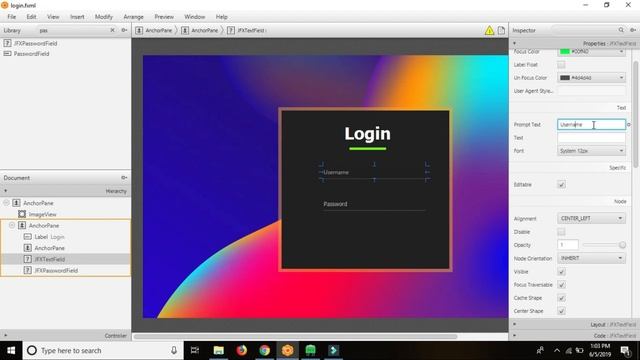Click the green Focus Color swatch
The width and height of the screenshot is (640, 360).
565,51
